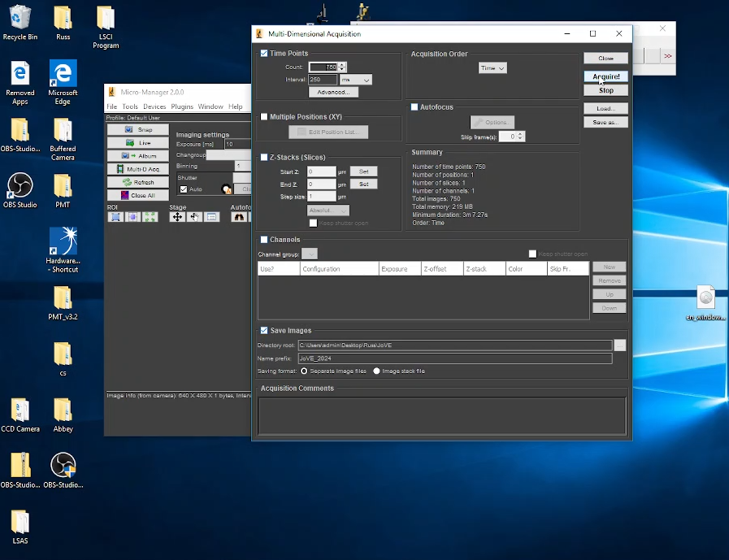Open the Plugins menu
The height and width of the screenshot is (560, 729).
[x=182, y=106]
